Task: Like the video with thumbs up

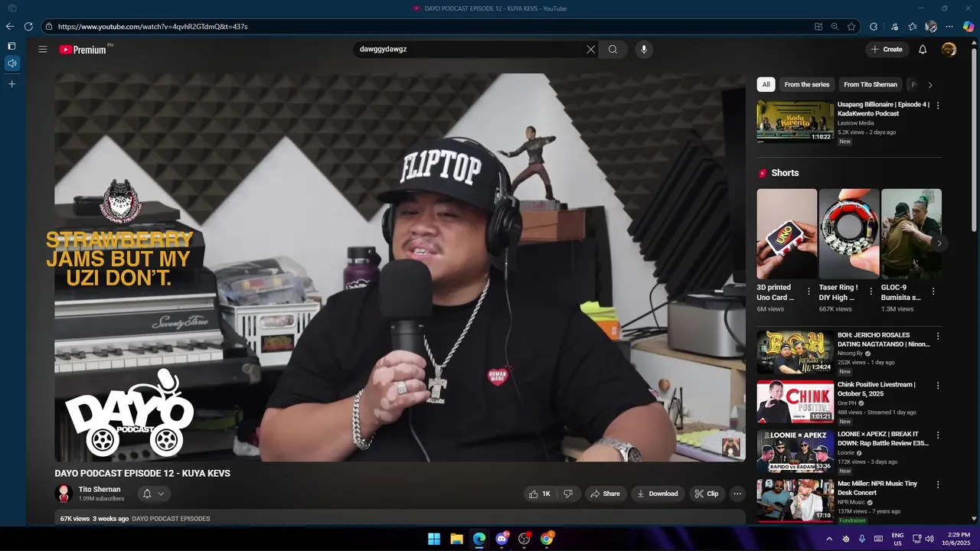Action: pyautogui.click(x=539, y=494)
